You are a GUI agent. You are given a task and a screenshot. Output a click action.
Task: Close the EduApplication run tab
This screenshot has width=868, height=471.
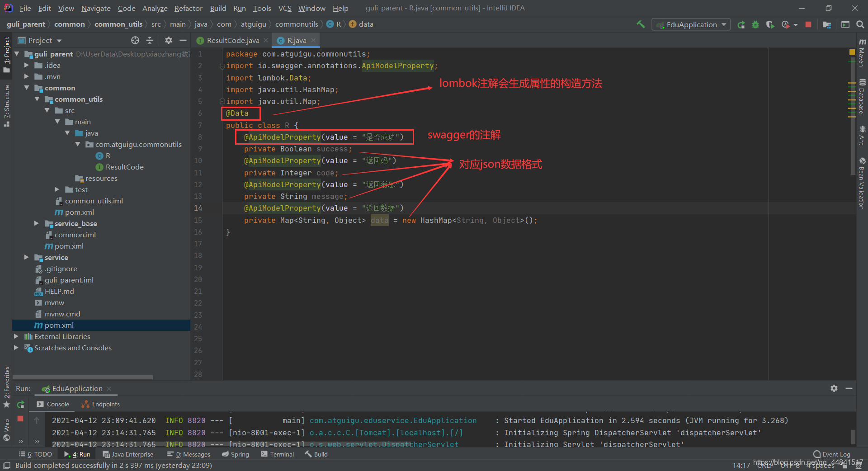(109, 388)
